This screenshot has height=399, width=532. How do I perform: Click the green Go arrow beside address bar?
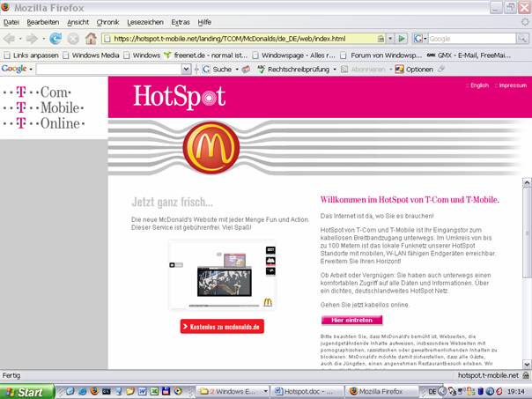[402, 39]
